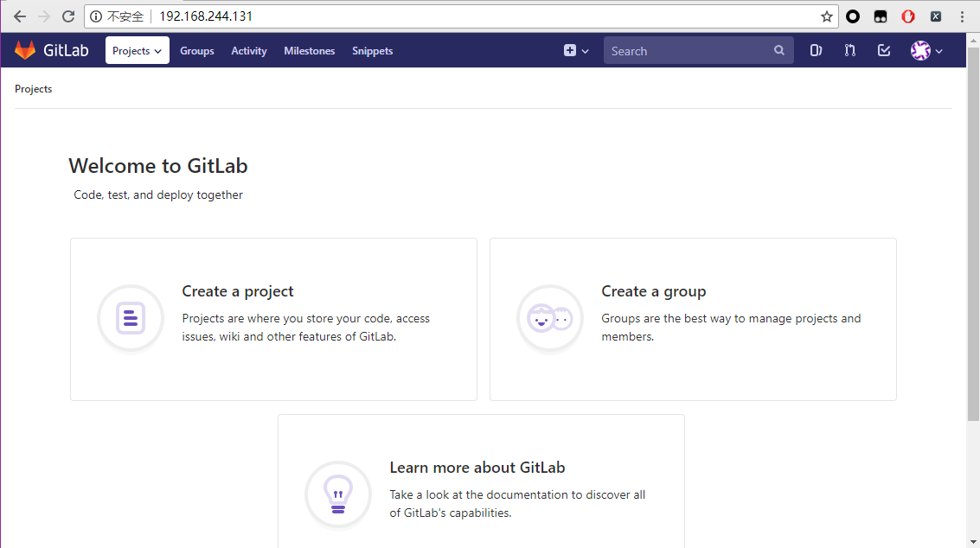Click the vertical scrollbar thumb
This screenshot has height=548, width=980.
click(973, 234)
